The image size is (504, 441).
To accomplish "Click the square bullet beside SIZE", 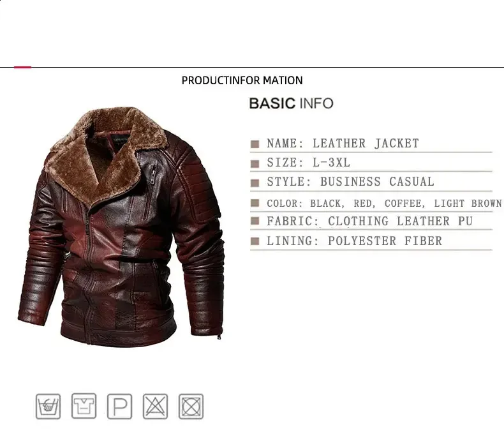I will [x=255, y=163].
